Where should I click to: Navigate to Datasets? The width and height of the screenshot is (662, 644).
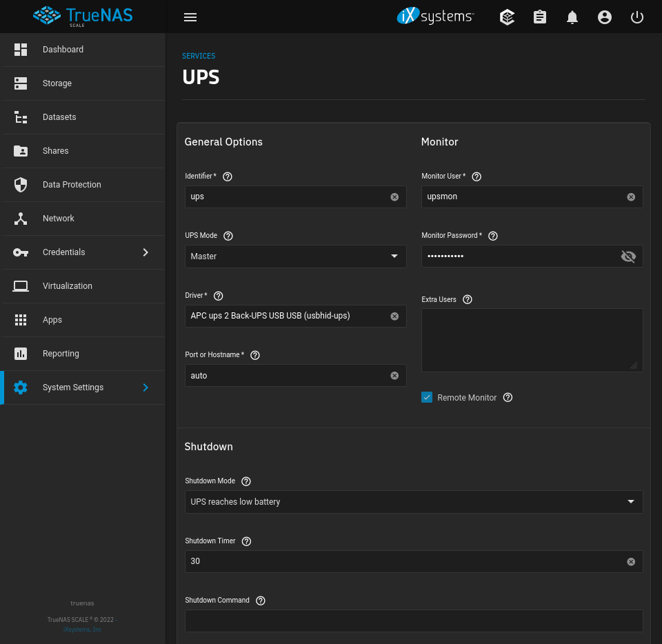pos(83,117)
